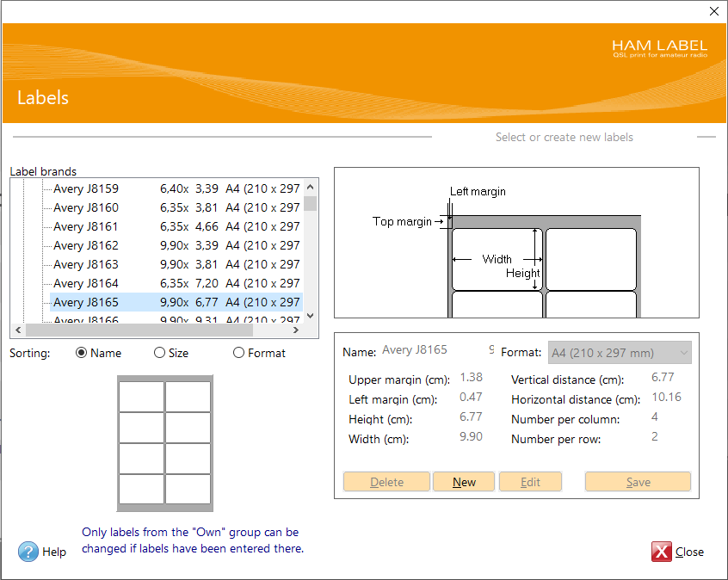Click the margin and size diagram image
728x580 pixels.
(516, 243)
